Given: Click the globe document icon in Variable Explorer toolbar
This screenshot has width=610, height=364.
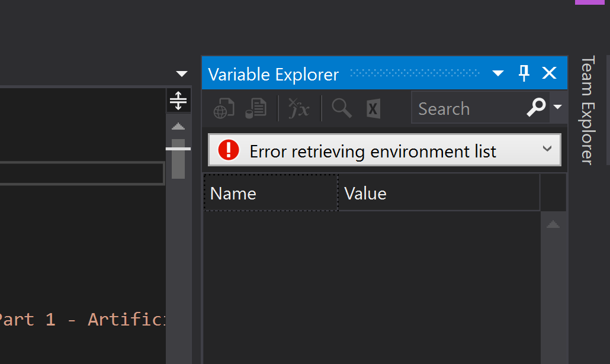Looking at the screenshot, I should pyautogui.click(x=224, y=108).
